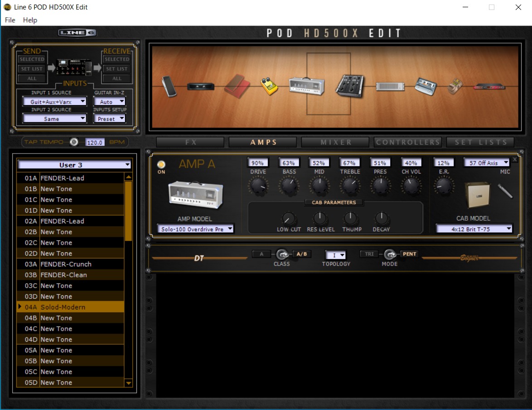532x410 pixels.
Task: Click the DRIVE knob
Action: pos(258,186)
